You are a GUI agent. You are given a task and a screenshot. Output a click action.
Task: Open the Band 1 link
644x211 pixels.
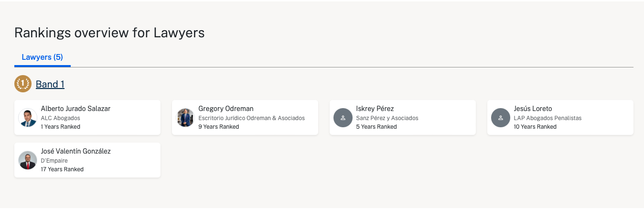click(x=50, y=84)
